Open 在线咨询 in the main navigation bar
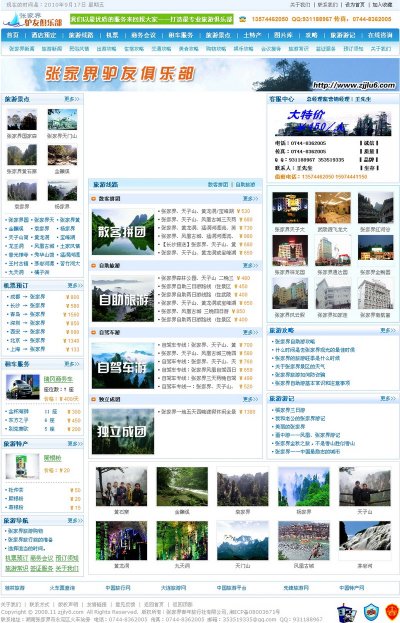The height and width of the screenshot is (623, 400). (380, 35)
